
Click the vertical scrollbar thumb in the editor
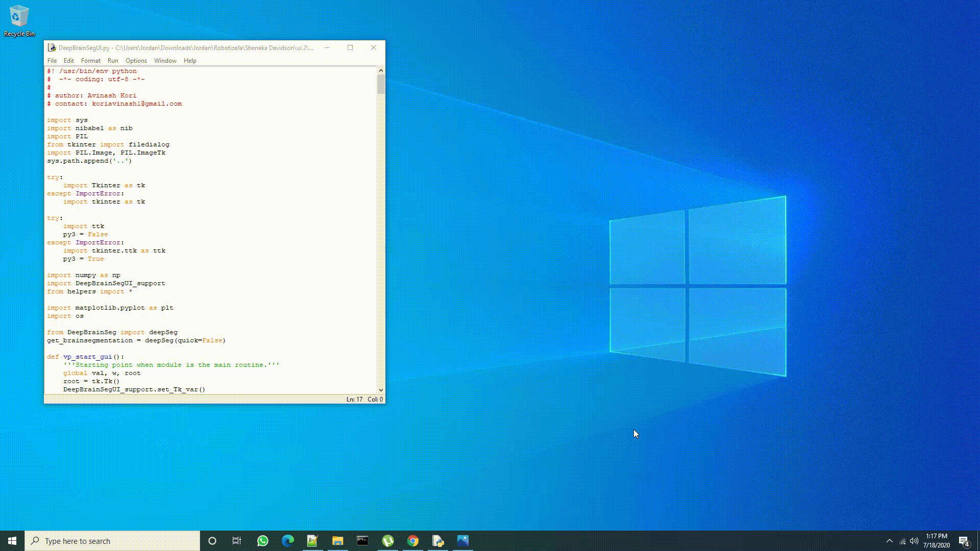point(381,84)
